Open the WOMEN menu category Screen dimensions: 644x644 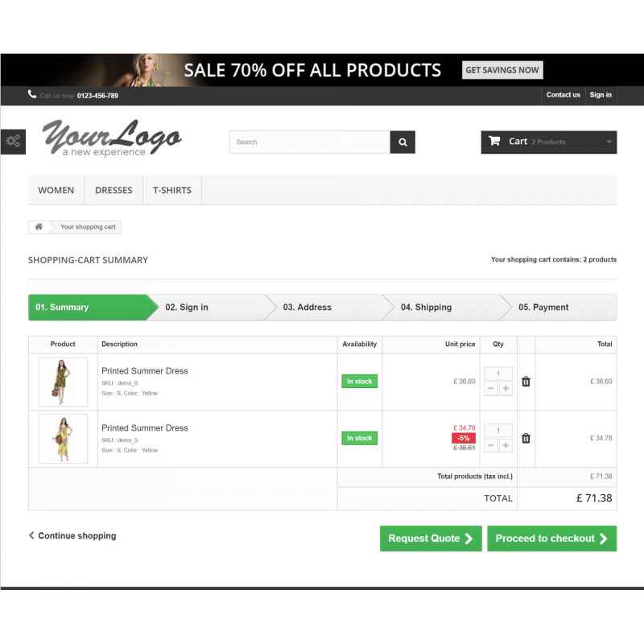coord(56,190)
